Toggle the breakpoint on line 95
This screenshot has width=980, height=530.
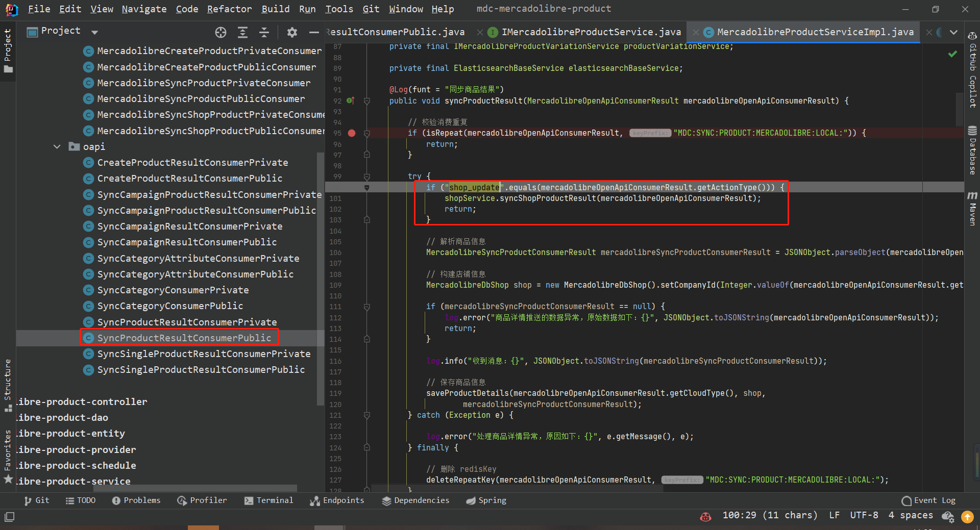pyautogui.click(x=352, y=133)
